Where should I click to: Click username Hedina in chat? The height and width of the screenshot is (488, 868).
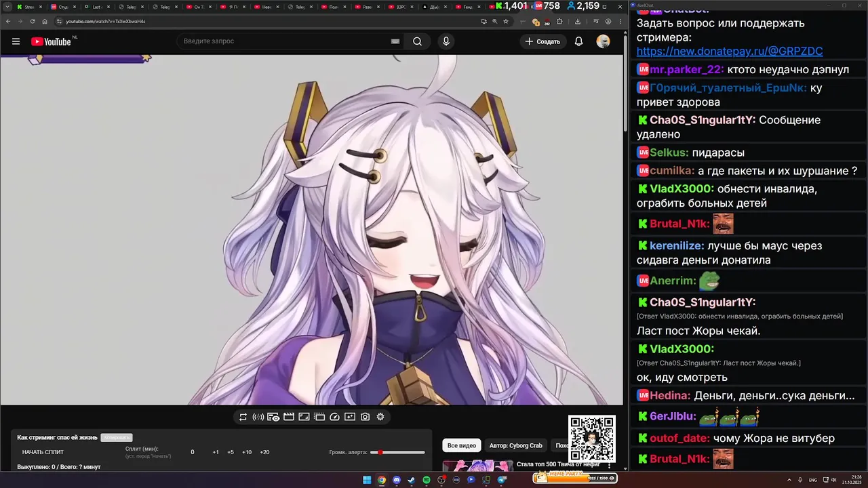point(670,395)
